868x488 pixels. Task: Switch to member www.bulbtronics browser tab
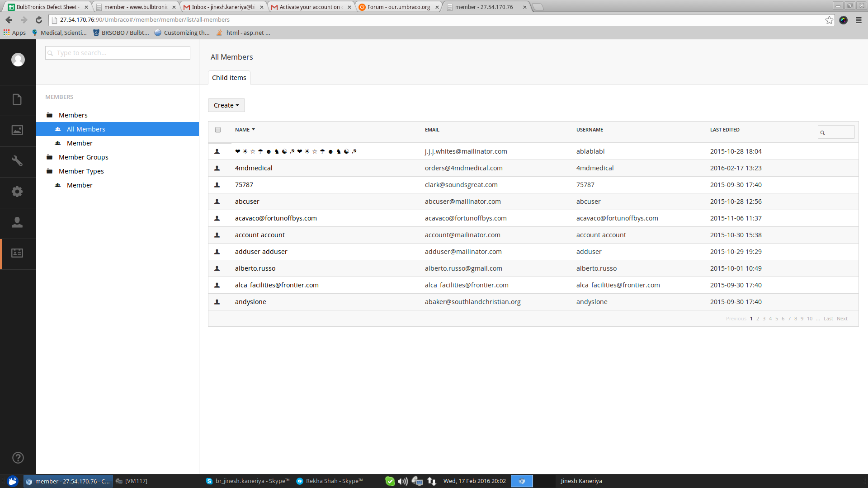coord(136,7)
